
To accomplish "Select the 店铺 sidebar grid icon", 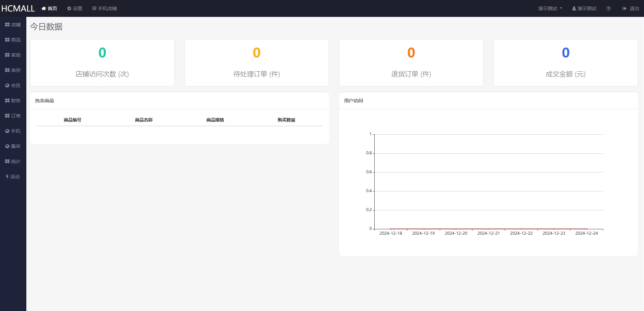I will pos(7,25).
